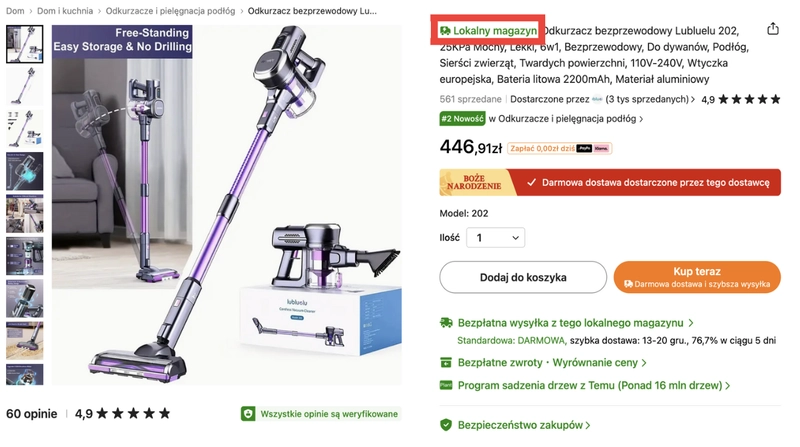This screenshot has width=800, height=447.
Task: Open the Dom i kuchnia breadcrumb
Action: (x=65, y=11)
